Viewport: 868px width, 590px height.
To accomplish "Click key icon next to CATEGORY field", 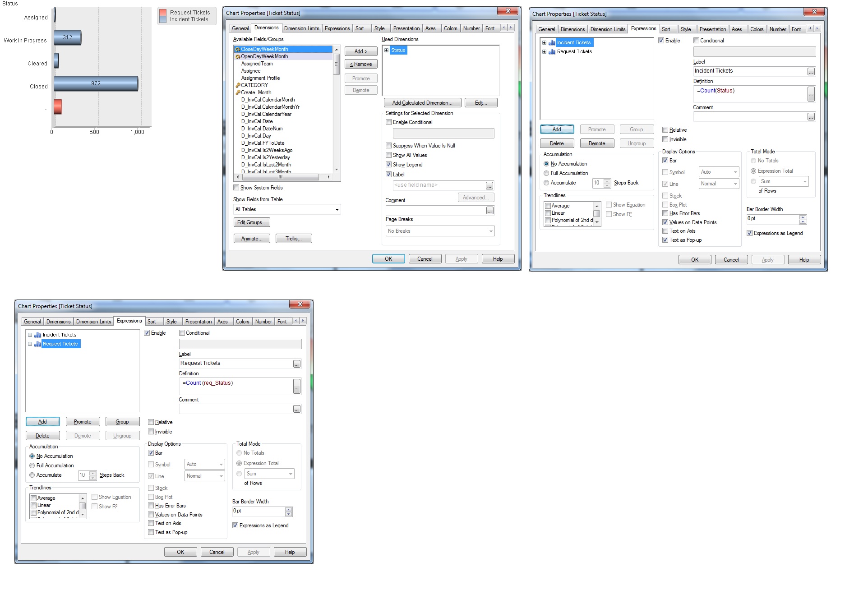I will (x=238, y=85).
